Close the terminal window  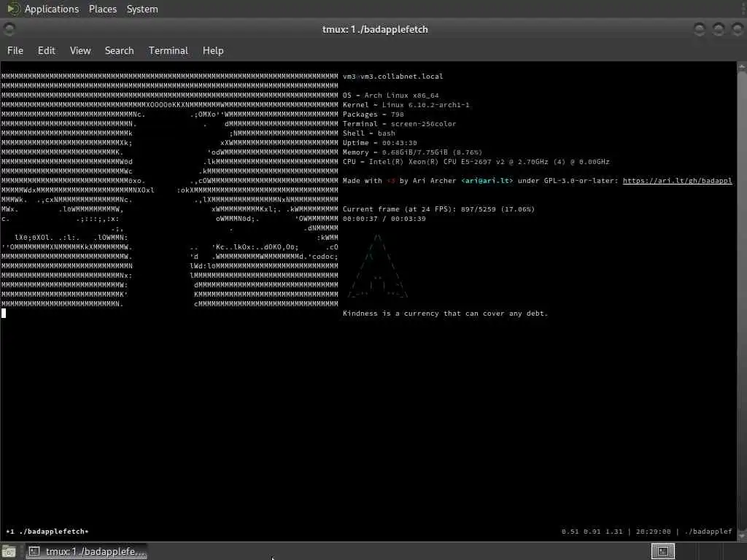pos(738,29)
